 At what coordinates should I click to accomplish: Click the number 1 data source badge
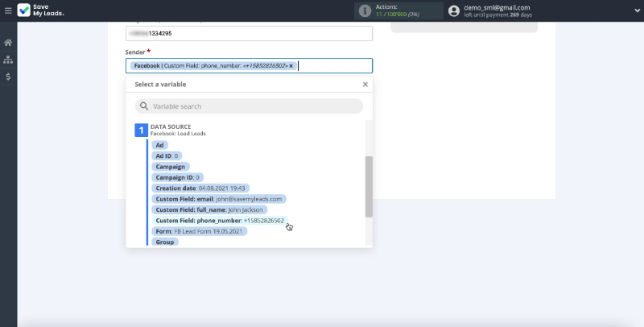[x=142, y=130]
